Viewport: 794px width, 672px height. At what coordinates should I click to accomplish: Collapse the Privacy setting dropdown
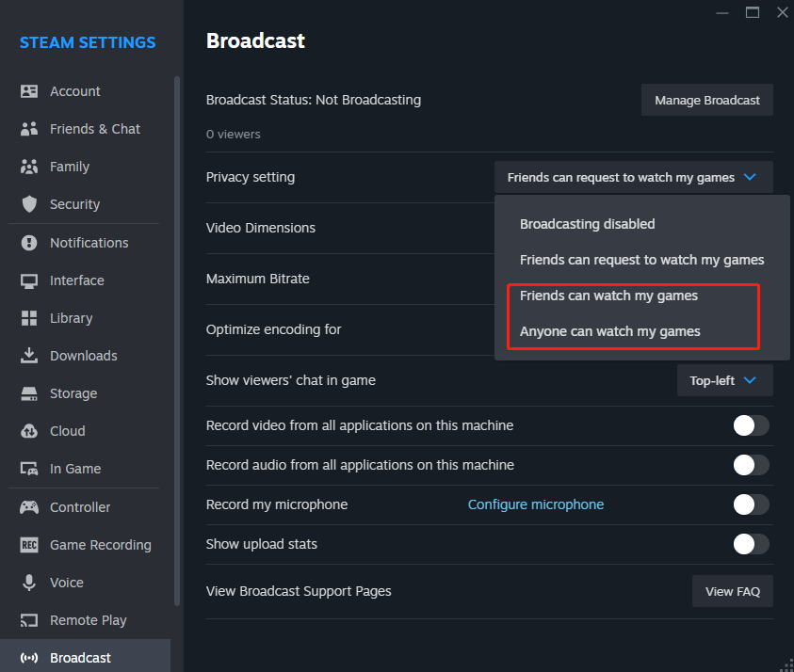click(x=634, y=177)
